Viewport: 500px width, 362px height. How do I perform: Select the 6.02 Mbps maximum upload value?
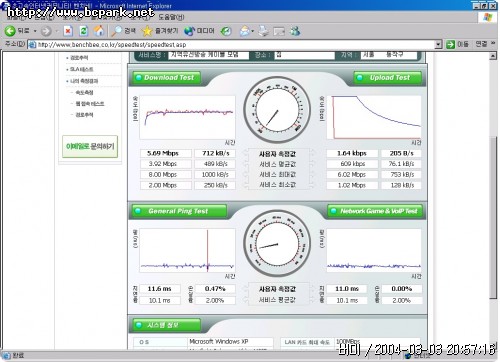click(352, 175)
